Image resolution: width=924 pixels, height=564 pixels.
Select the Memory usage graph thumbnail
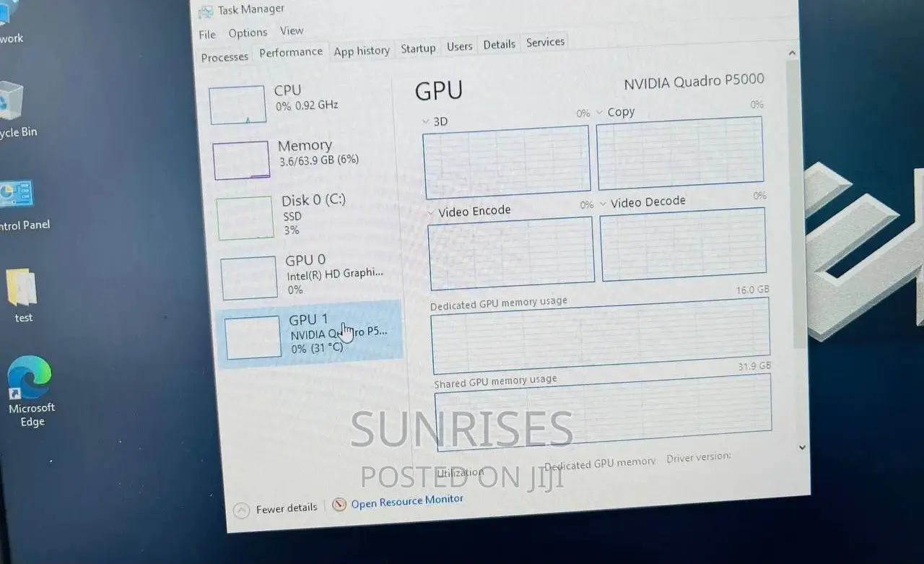tap(241, 160)
